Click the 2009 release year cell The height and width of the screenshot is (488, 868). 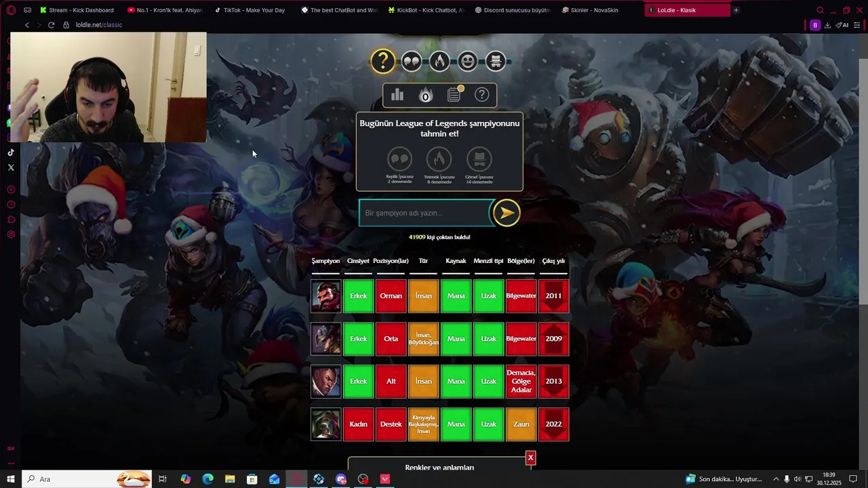tap(553, 339)
